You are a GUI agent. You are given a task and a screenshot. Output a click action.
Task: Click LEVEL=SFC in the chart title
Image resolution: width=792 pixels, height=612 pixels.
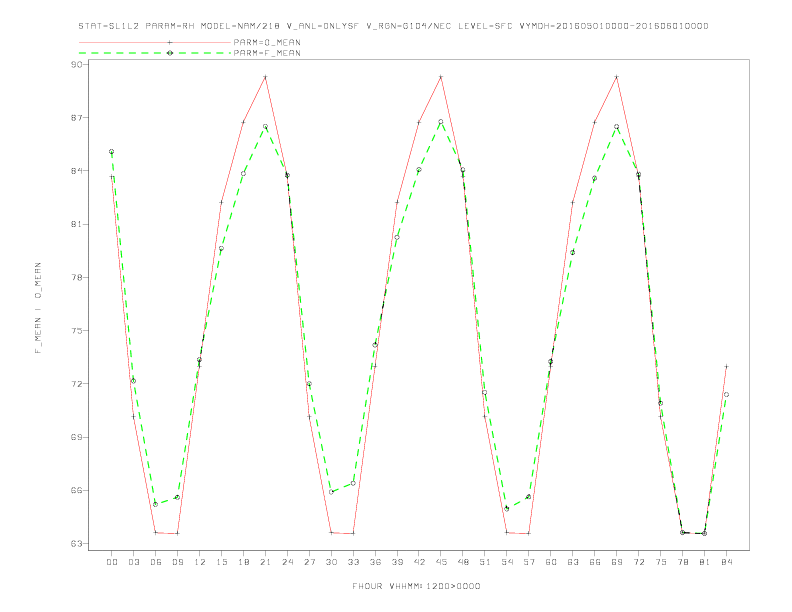click(485, 26)
